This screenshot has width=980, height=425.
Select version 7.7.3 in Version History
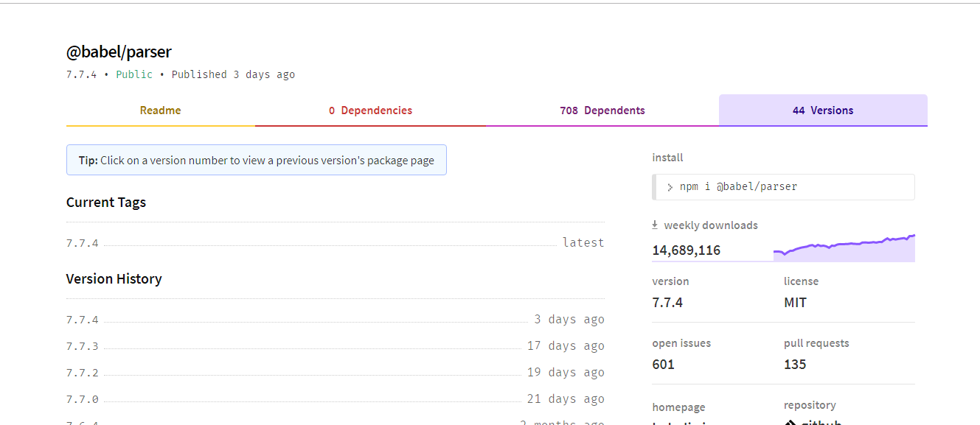(81, 345)
